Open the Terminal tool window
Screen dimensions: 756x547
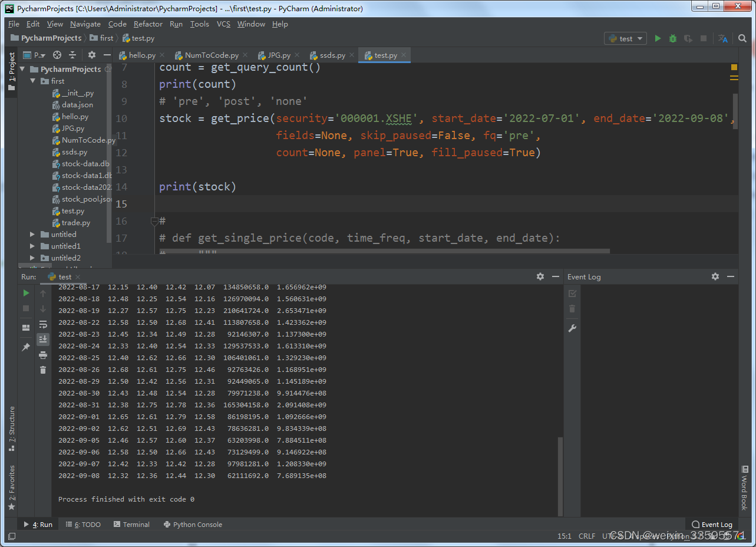[131, 524]
